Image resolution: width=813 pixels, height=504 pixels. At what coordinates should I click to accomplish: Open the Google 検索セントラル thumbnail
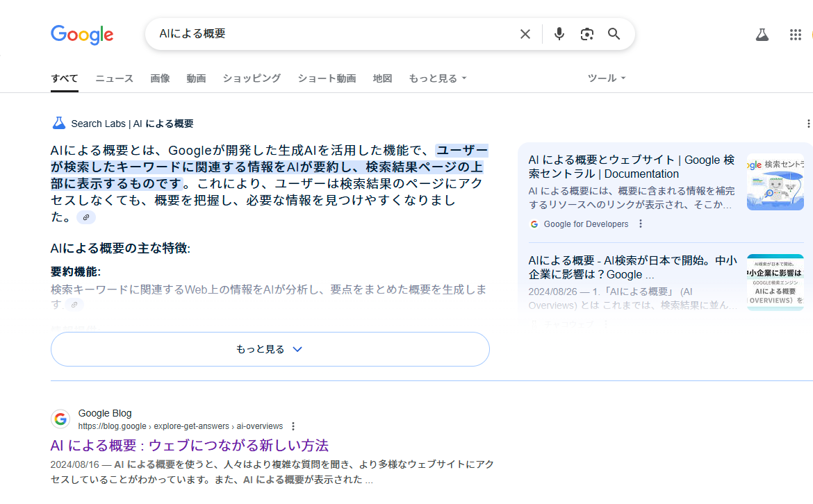pyautogui.click(x=775, y=182)
